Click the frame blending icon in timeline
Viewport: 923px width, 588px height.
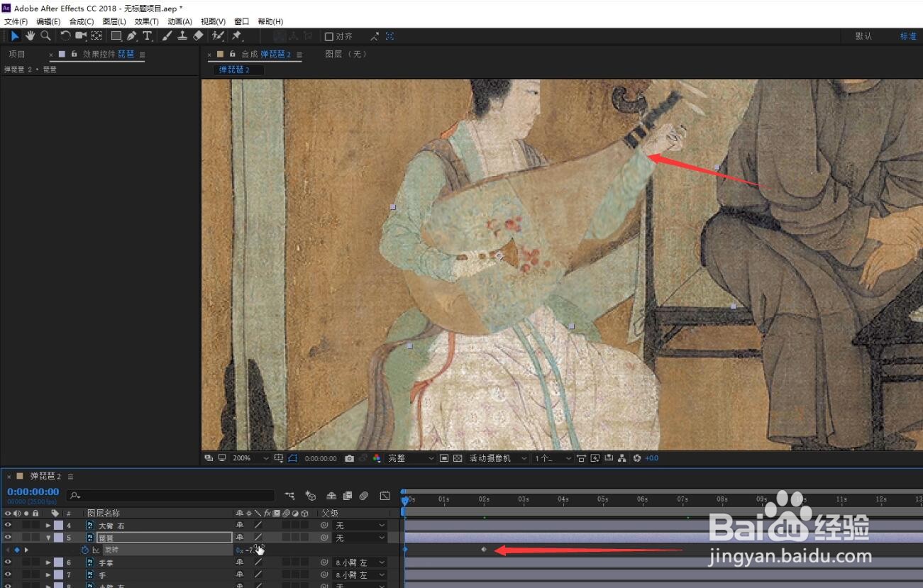(347, 495)
